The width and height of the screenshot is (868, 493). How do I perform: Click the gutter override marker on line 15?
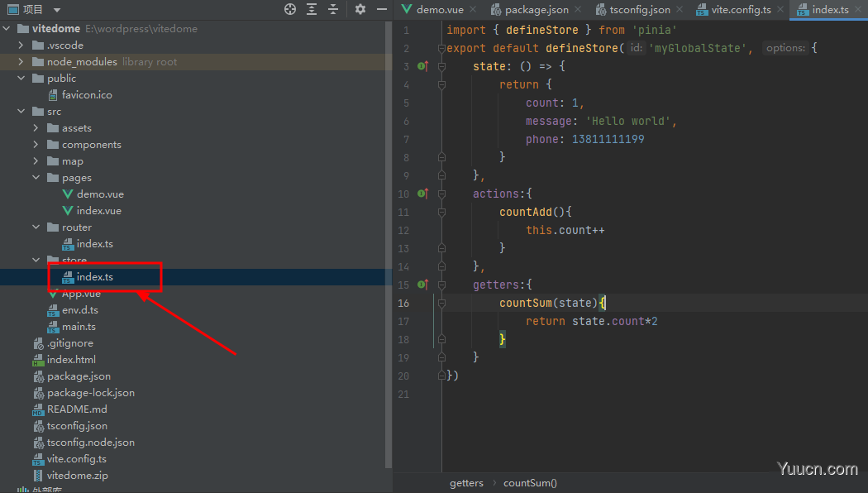422,285
